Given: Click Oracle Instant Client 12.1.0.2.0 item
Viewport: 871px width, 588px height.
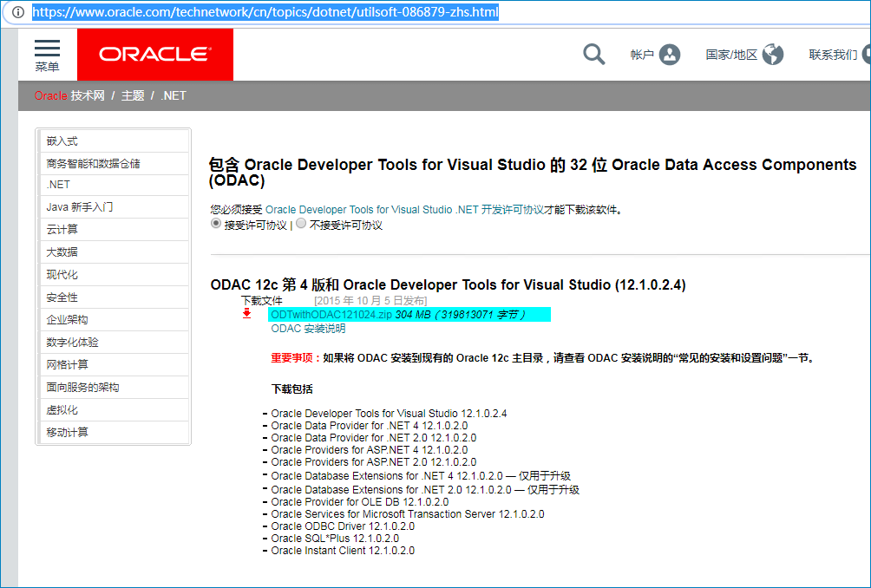Looking at the screenshot, I should click(343, 551).
